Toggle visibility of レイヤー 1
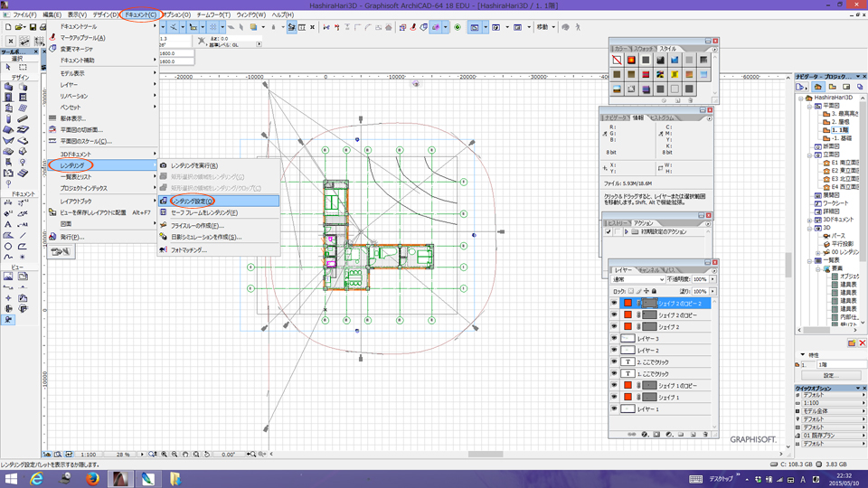The height and width of the screenshot is (488, 868). point(614,408)
